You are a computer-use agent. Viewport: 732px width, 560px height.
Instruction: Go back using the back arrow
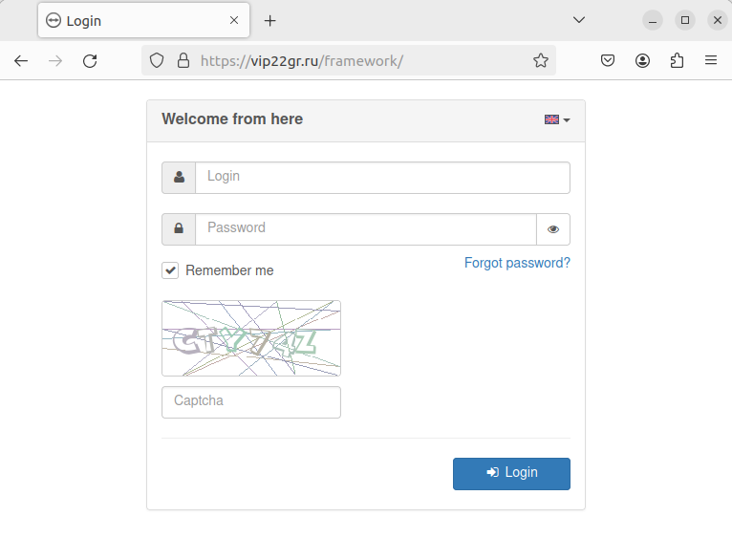[x=21, y=61]
